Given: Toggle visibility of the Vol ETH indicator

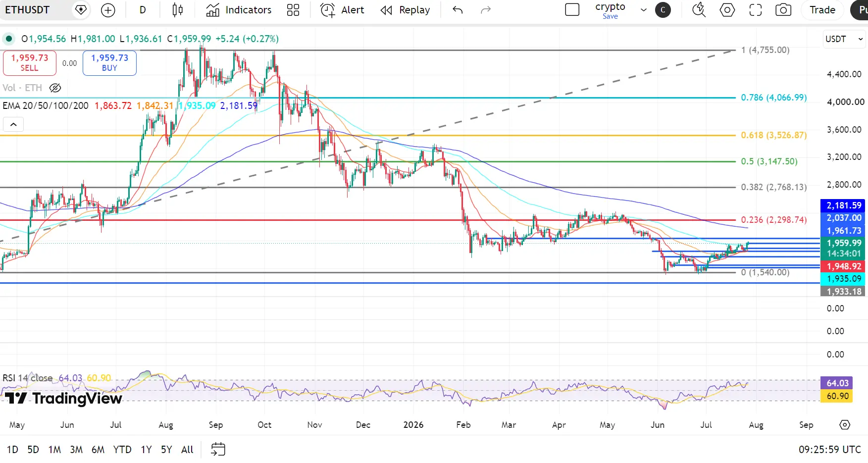Looking at the screenshot, I should coord(55,88).
